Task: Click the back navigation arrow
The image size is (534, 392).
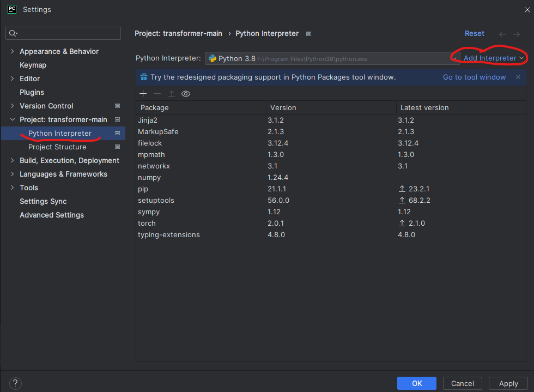Action: 502,34
